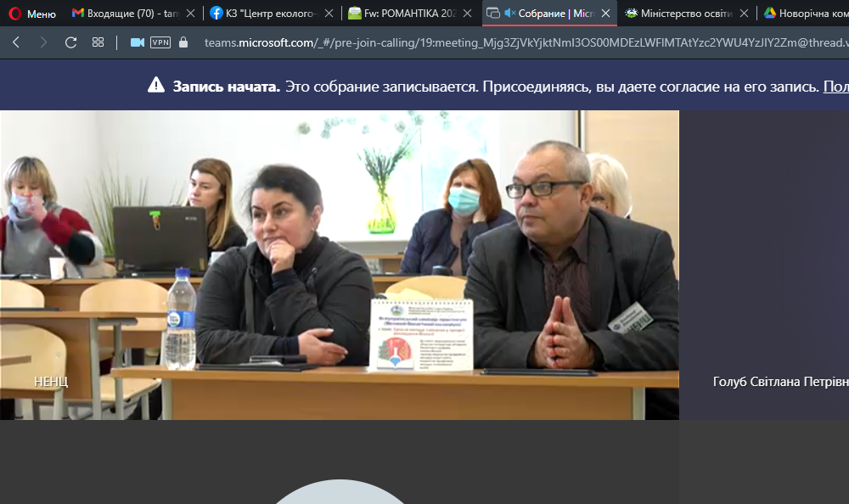The image size is (849, 504).
Task: Click the Запись начата banner text
Action: pyautogui.click(x=227, y=87)
